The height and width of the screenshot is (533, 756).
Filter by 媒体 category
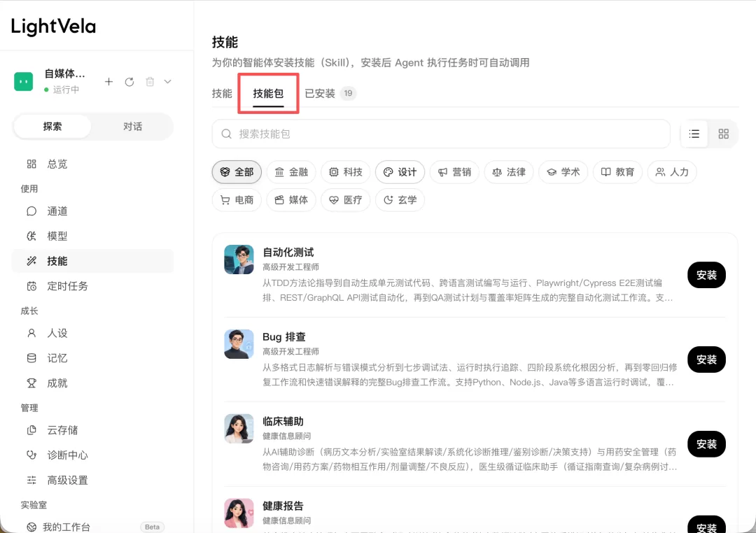click(x=291, y=200)
